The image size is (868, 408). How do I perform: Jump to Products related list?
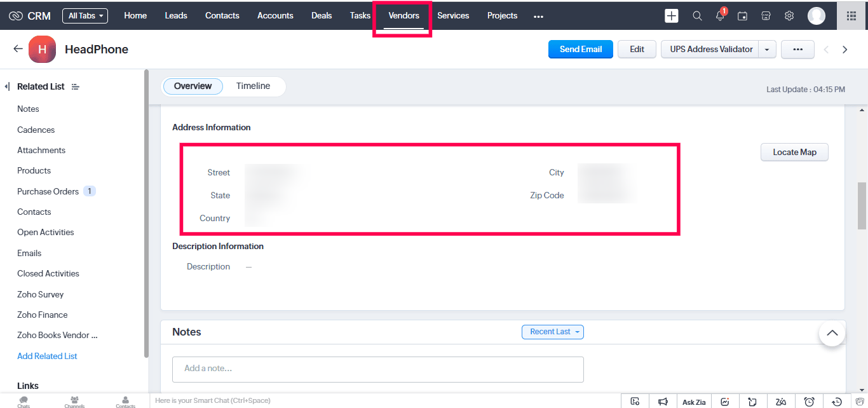34,170
